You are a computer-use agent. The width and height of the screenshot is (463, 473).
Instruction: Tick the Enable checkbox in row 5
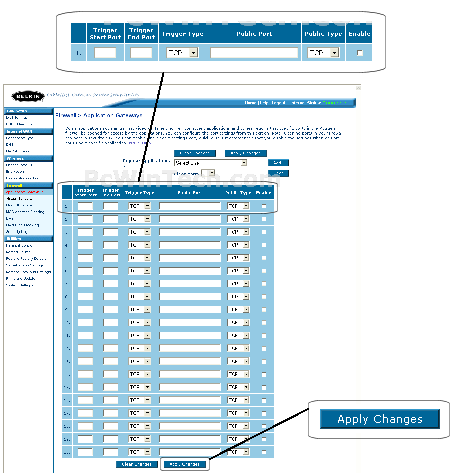tap(264, 258)
